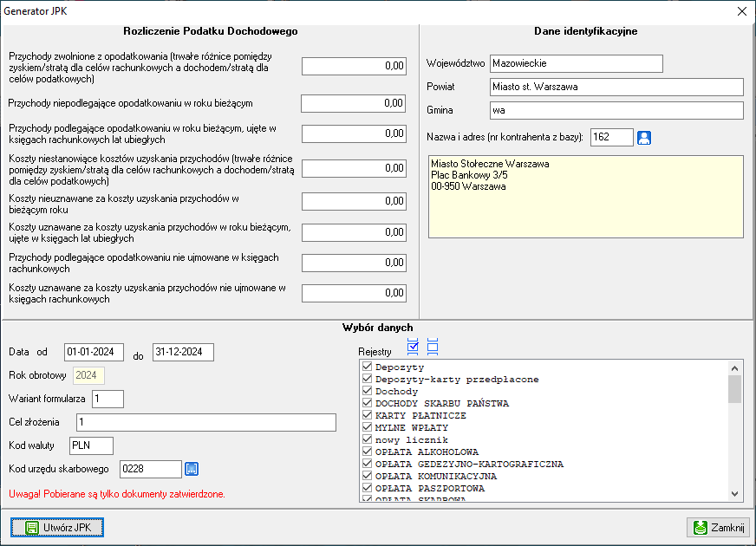Select the Cel złożenia input field
Viewport: 756px width, 546px height.
[205, 422]
